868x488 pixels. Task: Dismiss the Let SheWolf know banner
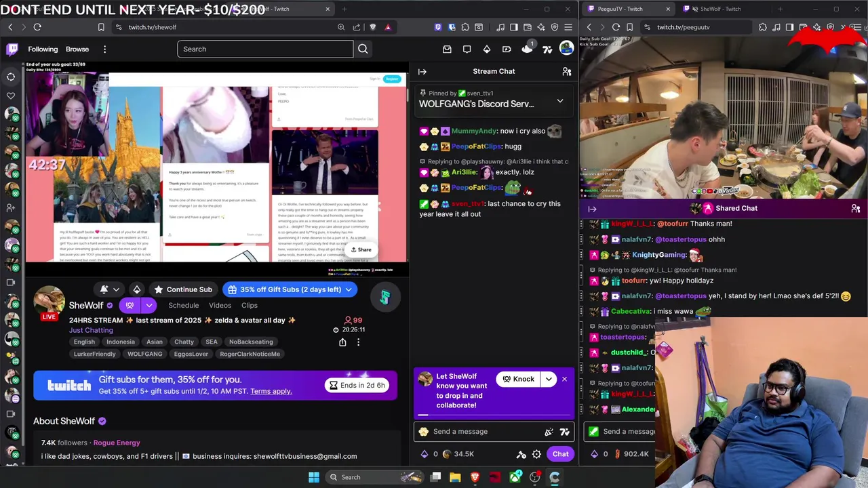(564, 379)
